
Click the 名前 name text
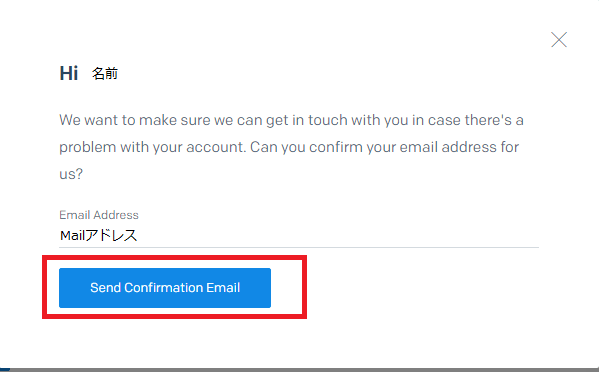click(105, 73)
